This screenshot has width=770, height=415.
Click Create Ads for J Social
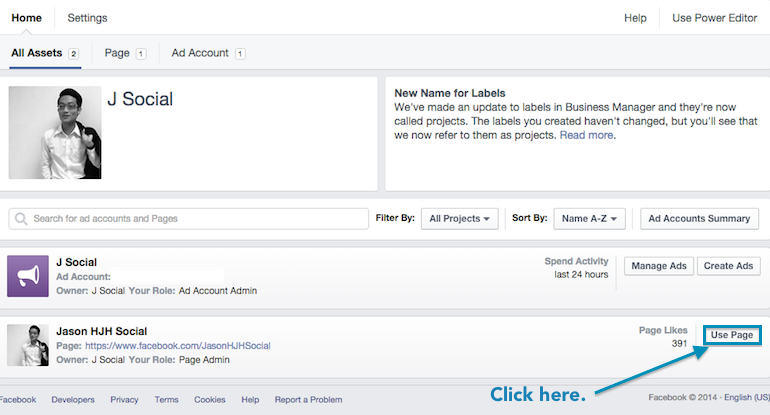[728, 266]
